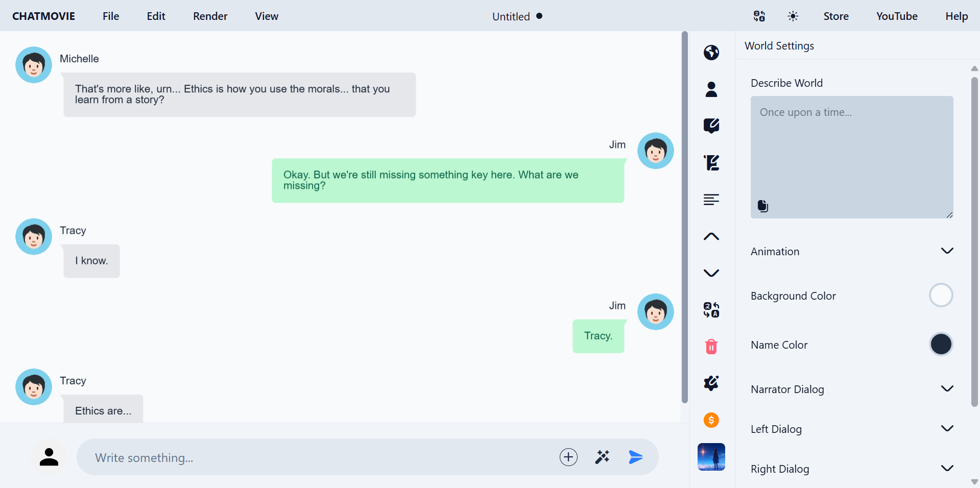This screenshot has height=488, width=980.
Task: Click the Name Color dark swatch
Action: [x=940, y=345]
